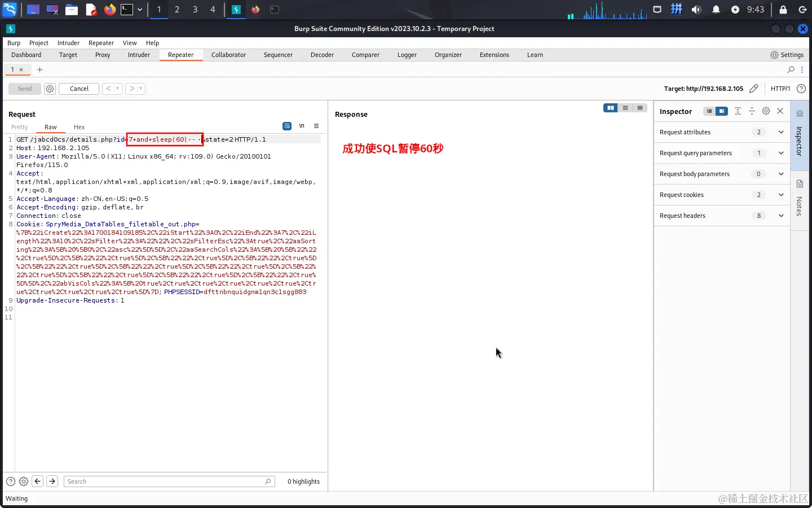Launch the file manager from the panel

[x=72, y=10]
